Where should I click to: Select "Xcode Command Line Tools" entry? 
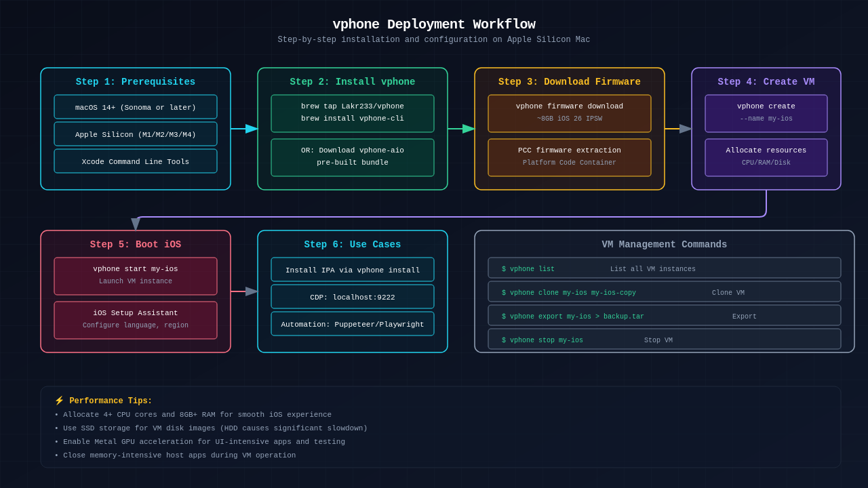pos(136,161)
